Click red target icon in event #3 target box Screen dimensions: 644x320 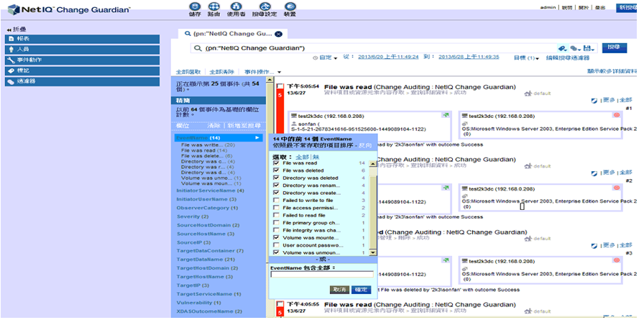(617, 260)
